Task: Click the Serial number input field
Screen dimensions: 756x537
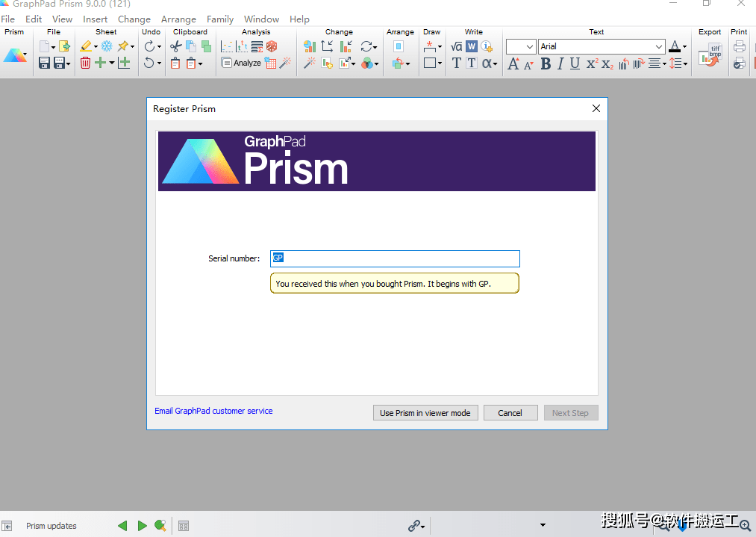Action: [395, 258]
